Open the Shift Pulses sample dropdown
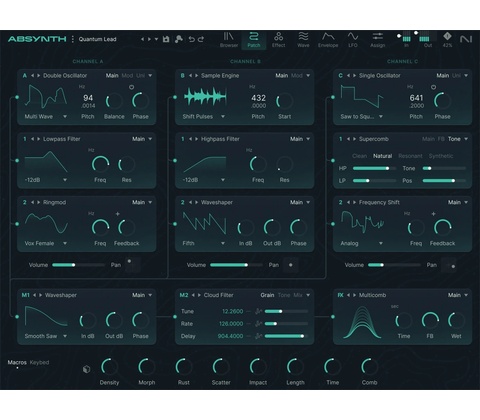480x420 pixels. 204,117
